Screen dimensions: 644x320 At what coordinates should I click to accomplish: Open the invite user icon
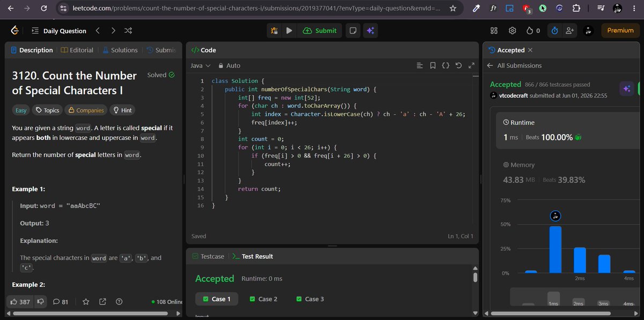[569, 31]
